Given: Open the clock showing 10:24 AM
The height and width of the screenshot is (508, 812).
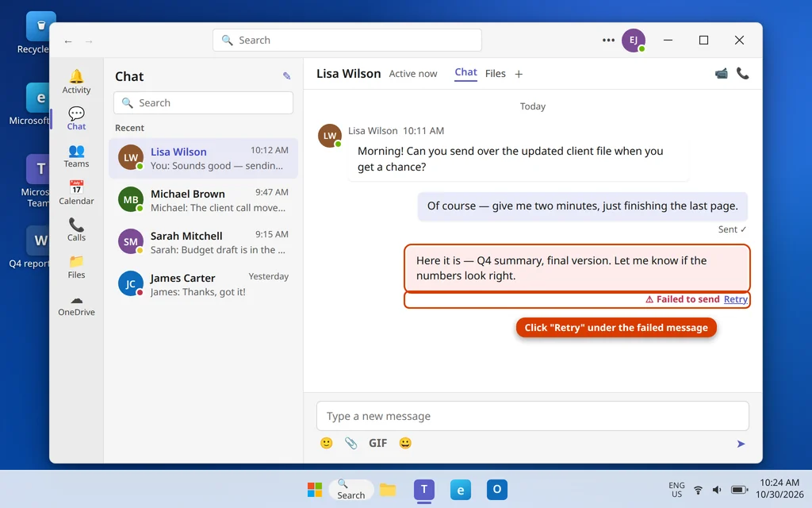Looking at the screenshot, I should point(779,488).
